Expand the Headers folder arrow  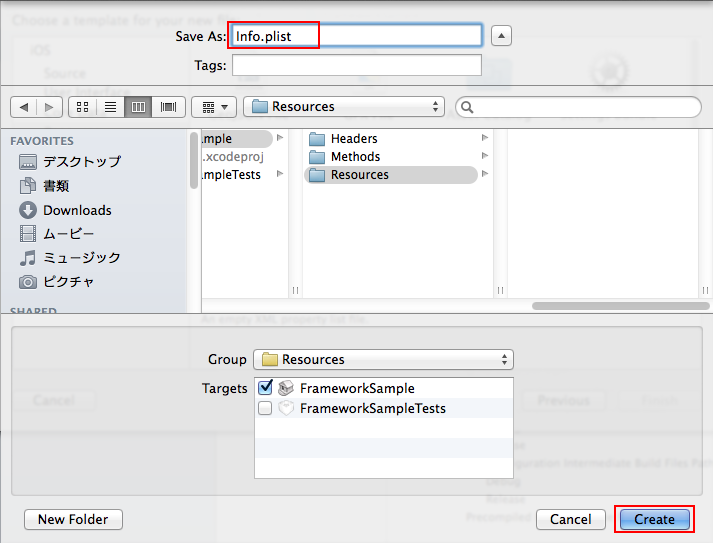click(485, 137)
